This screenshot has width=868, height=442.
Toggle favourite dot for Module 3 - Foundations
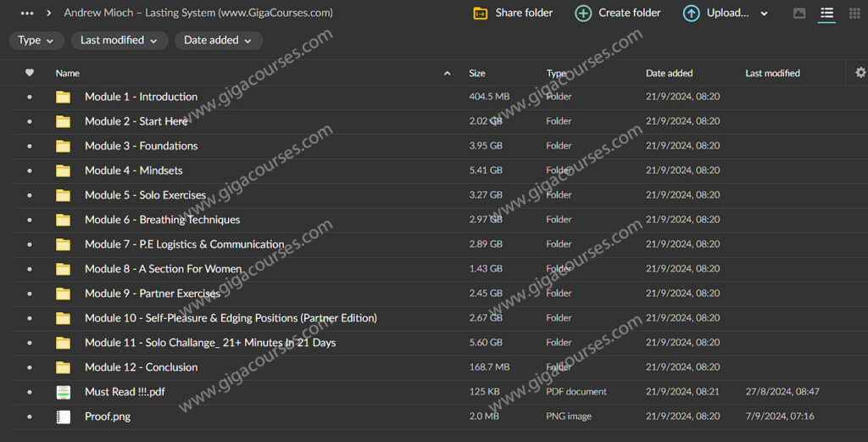coord(30,146)
